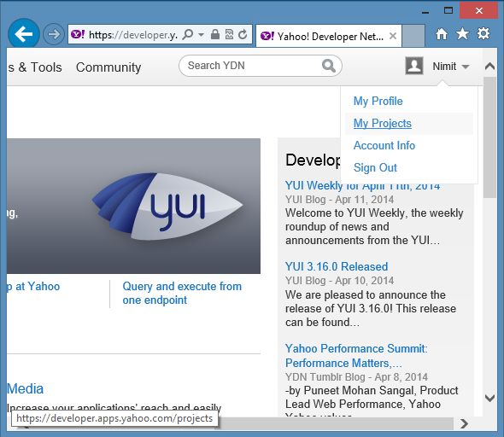Viewport: 504px width, 437px height.
Task: Click the user avatar icon
Action: [x=414, y=66]
